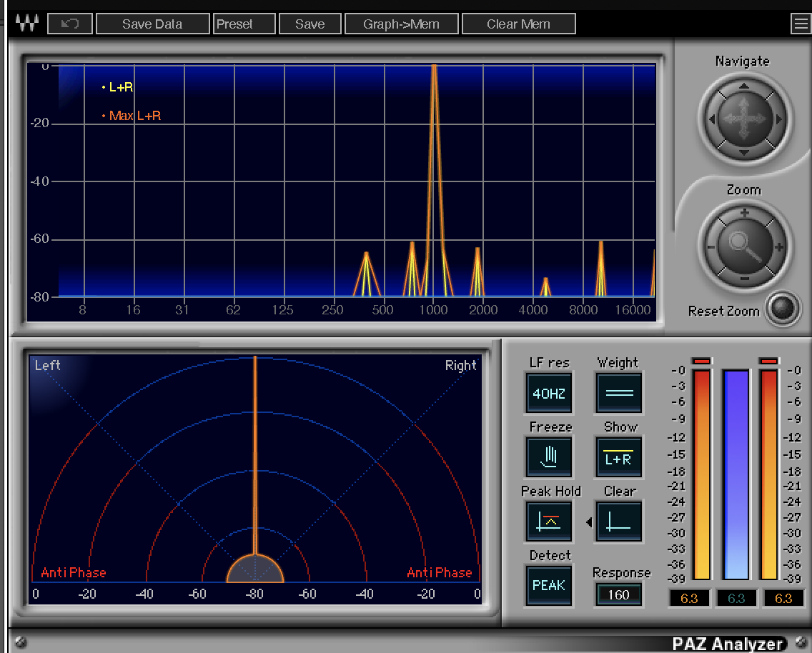Viewport: 812px width, 653px height.
Task: Navigate up with the top arrow
Action: pos(744,86)
